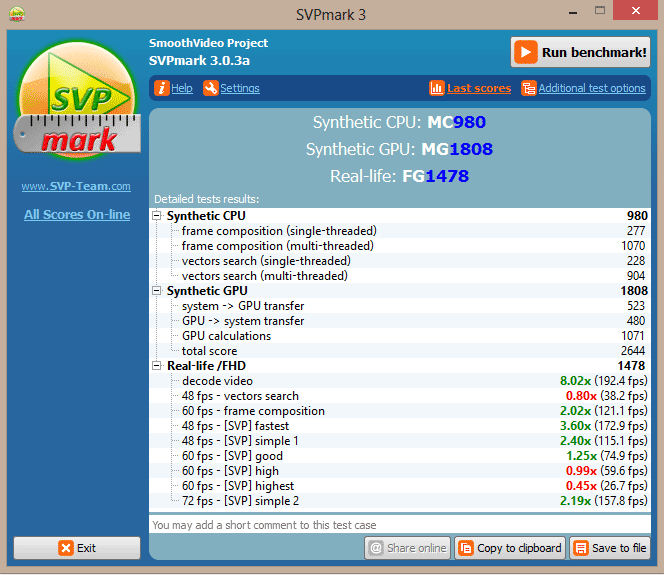Viewport: 664px width, 575px height.
Task: Click the Save to file icon
Action: click(x=581, y=548)
